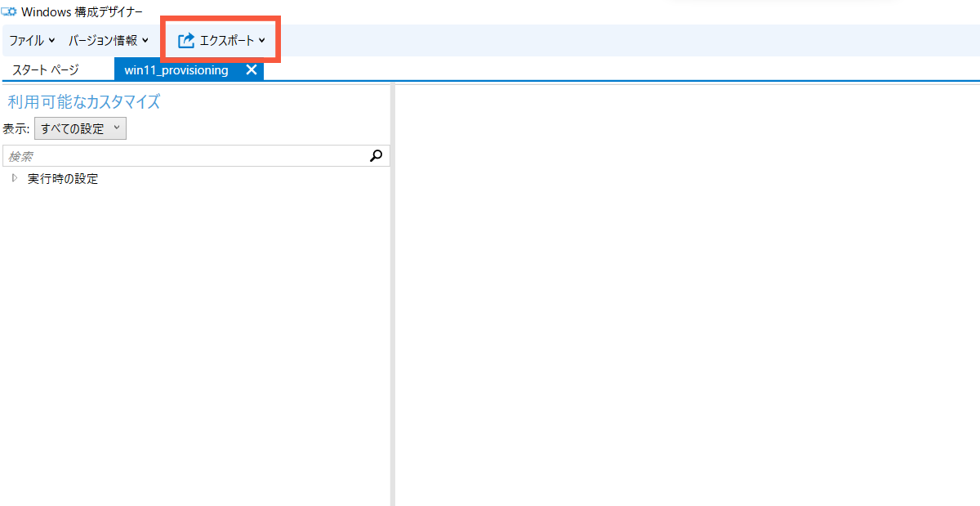Select the win11_provisioning tab
The width and height of the screenshot is (980, 506).
(176, 69)
